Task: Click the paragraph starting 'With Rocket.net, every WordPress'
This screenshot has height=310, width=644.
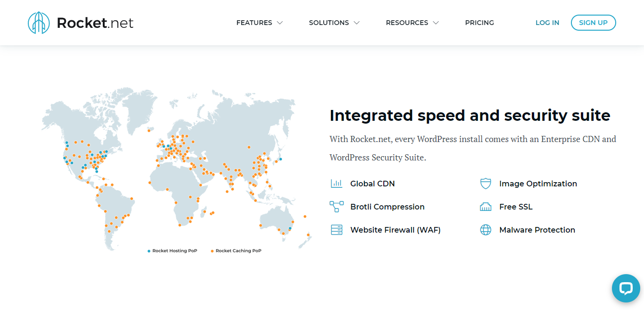Action: (x=473, y=148)
